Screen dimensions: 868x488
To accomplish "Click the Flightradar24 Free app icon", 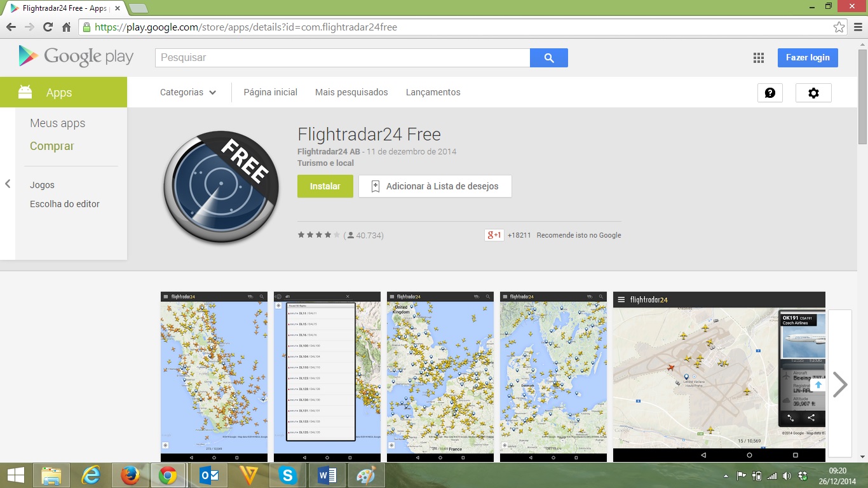I will coord(220,187).
